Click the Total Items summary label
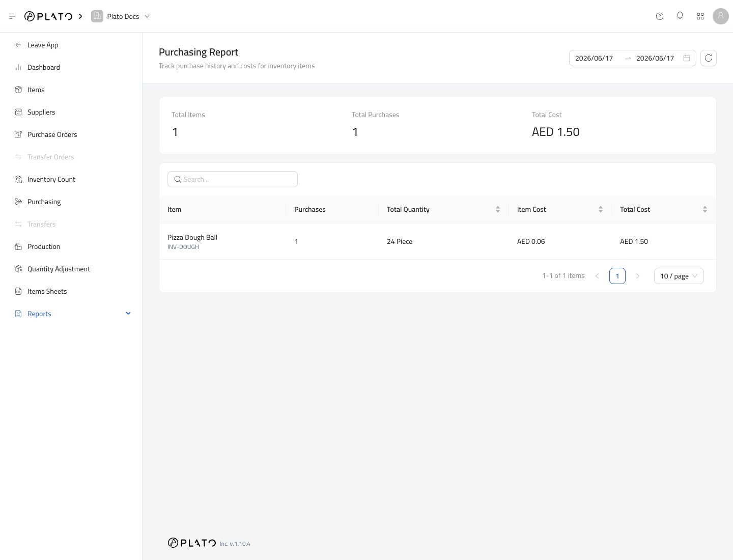The height and width of the screenshot is (560, 733). (x=188, y=115)
